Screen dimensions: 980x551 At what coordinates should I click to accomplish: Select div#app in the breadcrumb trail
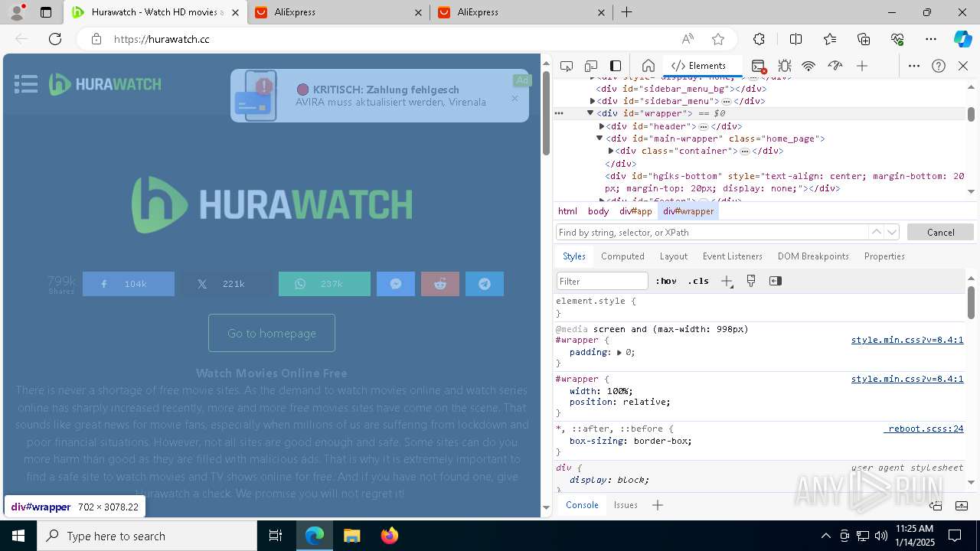click(635, 211)
